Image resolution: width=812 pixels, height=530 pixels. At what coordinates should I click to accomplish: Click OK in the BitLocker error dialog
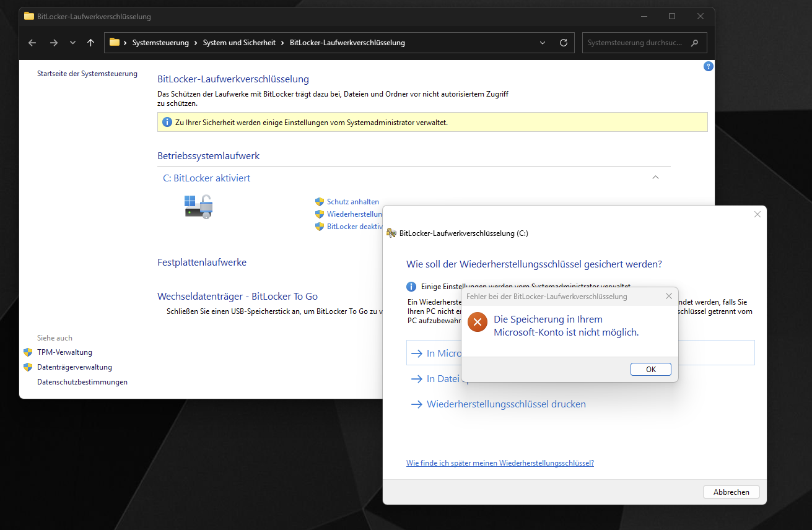[651, 369]
